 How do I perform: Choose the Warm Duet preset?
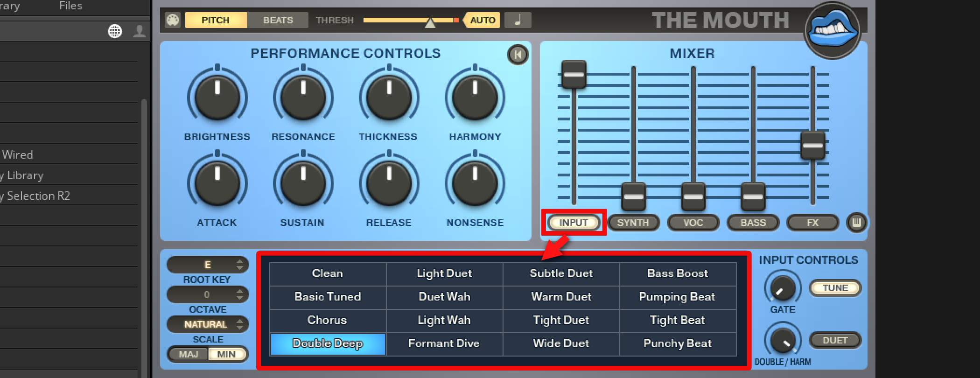[x=561, y=297]
